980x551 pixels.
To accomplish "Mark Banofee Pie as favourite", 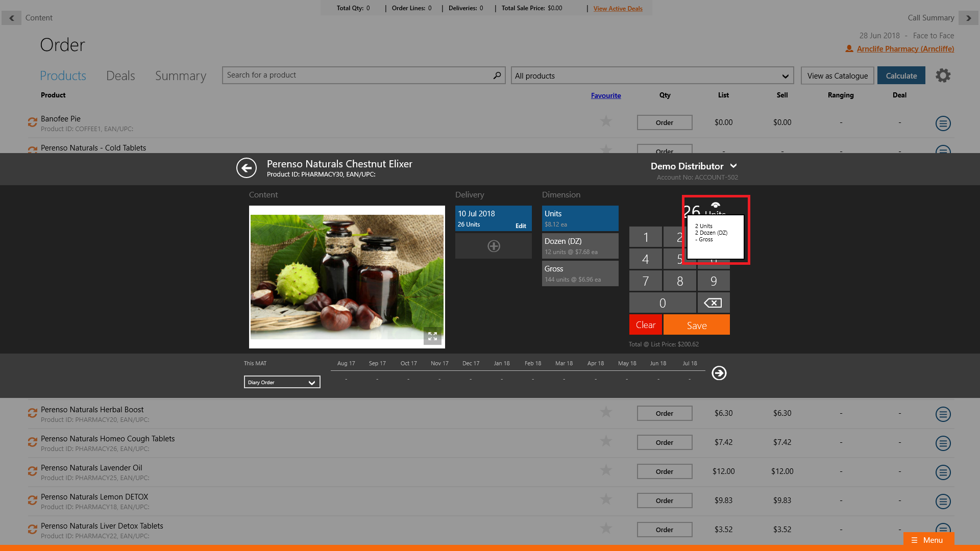I will click(606, 121).
